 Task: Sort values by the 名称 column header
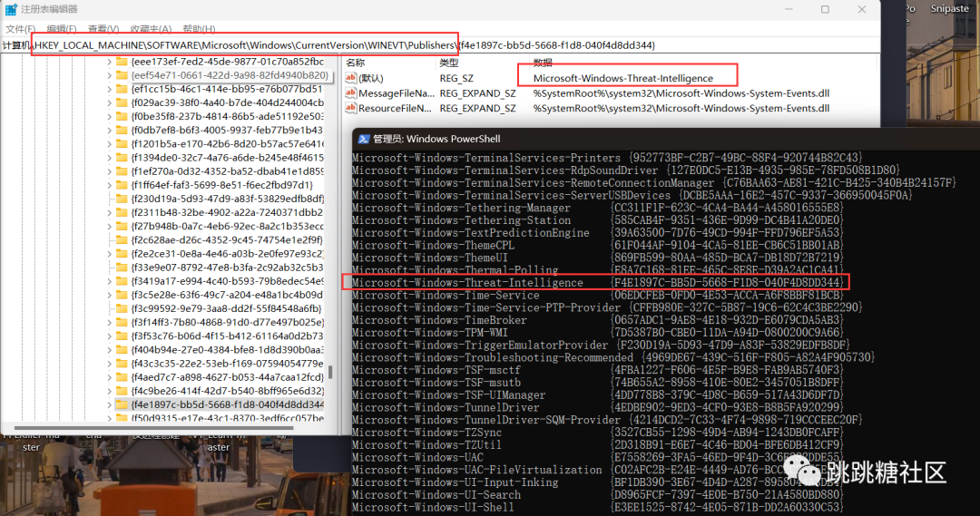355,63
